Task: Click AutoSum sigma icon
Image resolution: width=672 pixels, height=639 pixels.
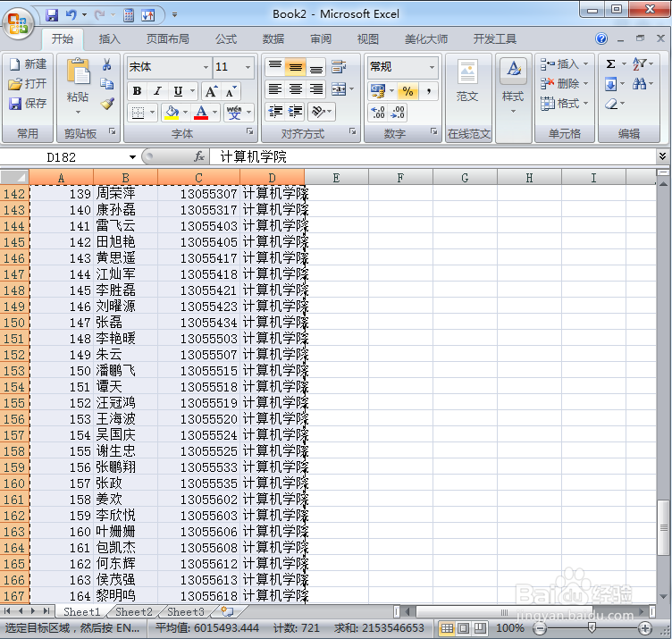Action: point(610,63)
